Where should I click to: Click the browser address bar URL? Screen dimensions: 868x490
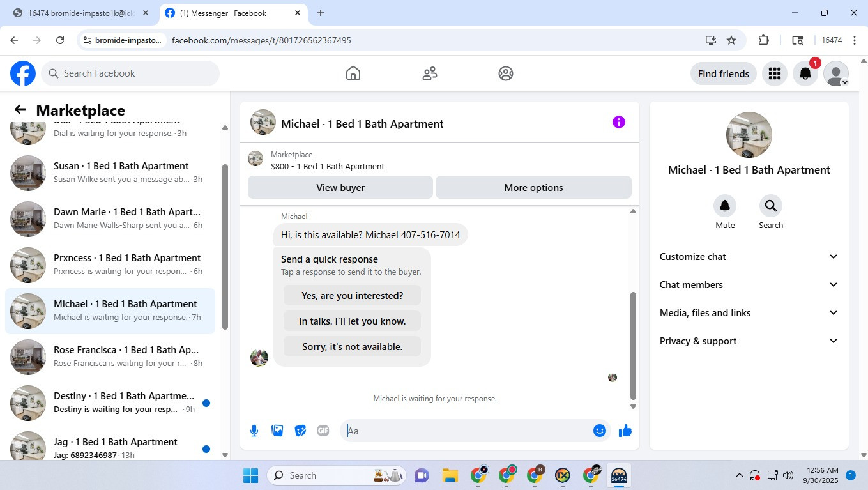tap(261, 40)
